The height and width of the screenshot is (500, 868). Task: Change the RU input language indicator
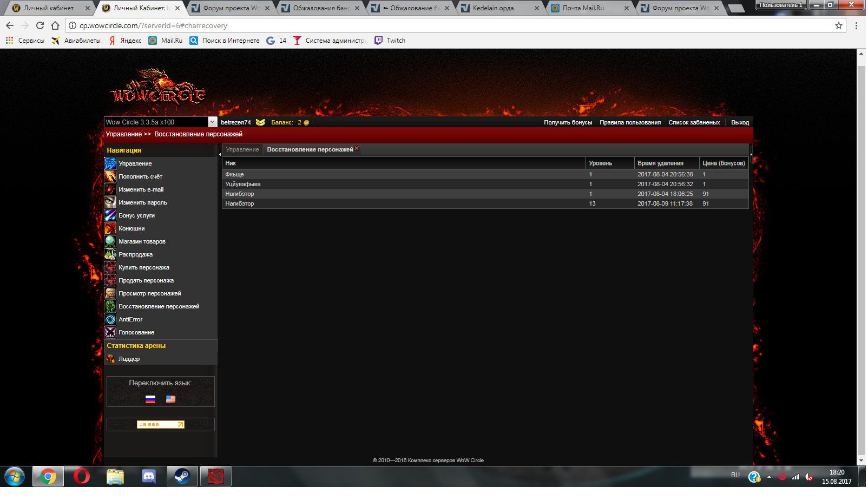click(735, 475)
